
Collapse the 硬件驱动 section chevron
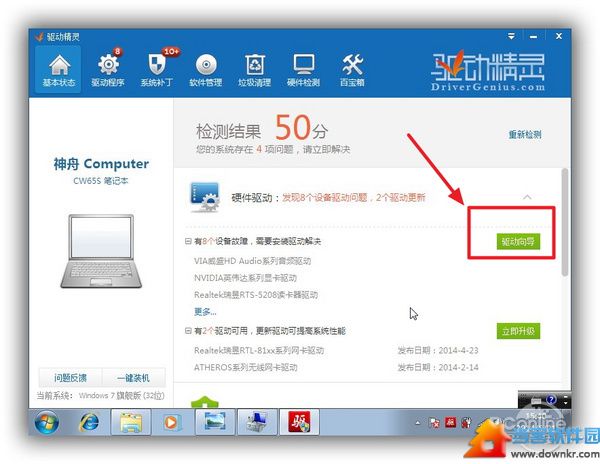point(527,197)
